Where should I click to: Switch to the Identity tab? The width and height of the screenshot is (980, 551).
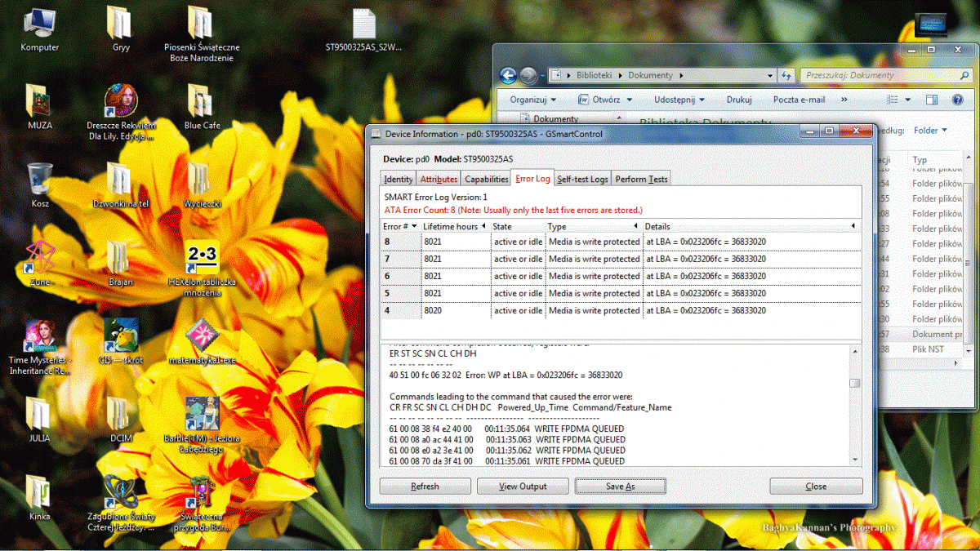399,179
